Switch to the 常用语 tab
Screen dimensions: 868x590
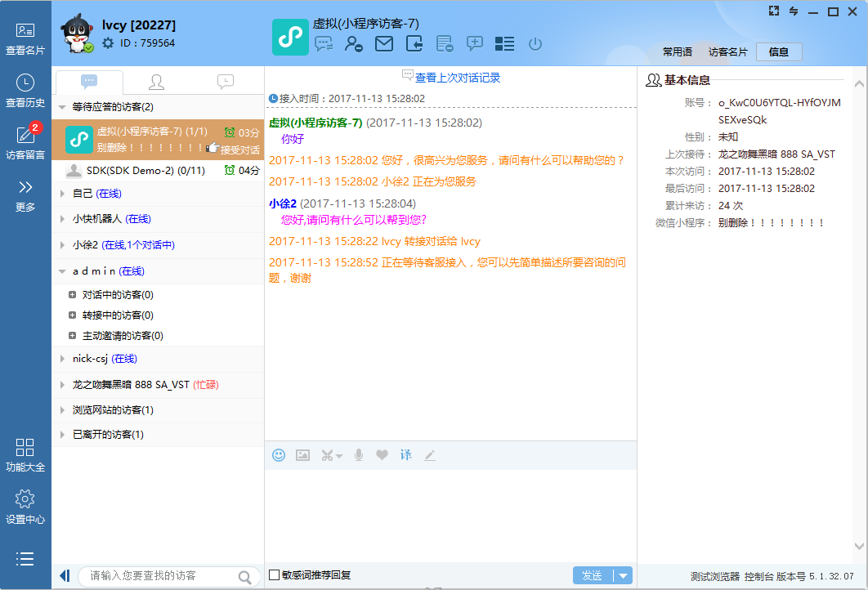(677, 52)
